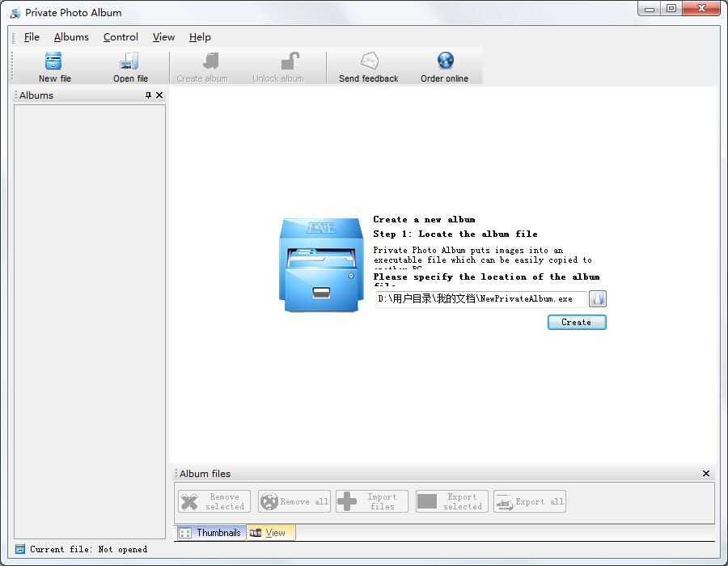Open the File menu
The height and width of the screenshot is (566, 728).
[32, 37]
